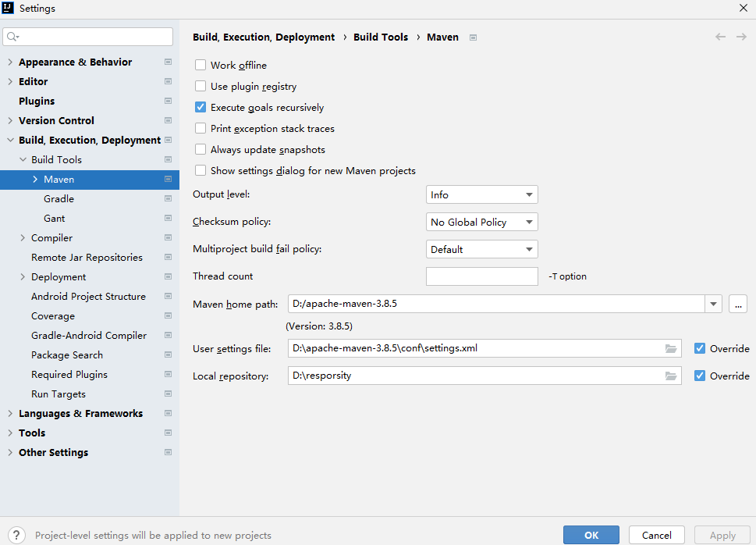Click project-level icon next to Appearance & Behavior

(168, 62)
